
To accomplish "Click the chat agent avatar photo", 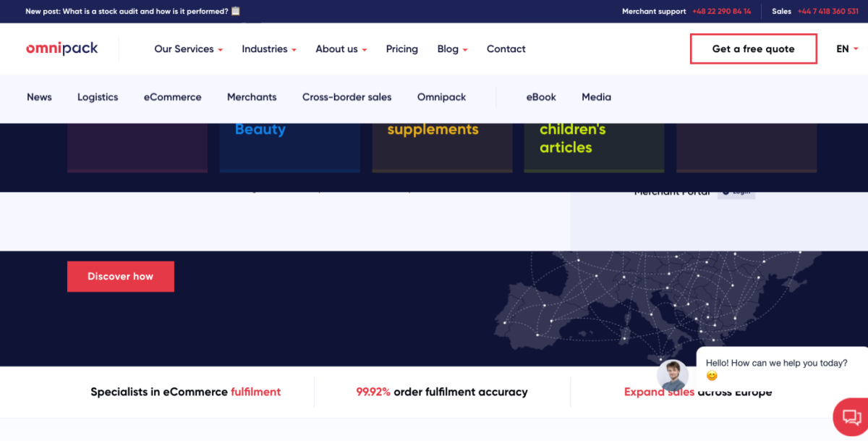I will [x=673, y=375].
